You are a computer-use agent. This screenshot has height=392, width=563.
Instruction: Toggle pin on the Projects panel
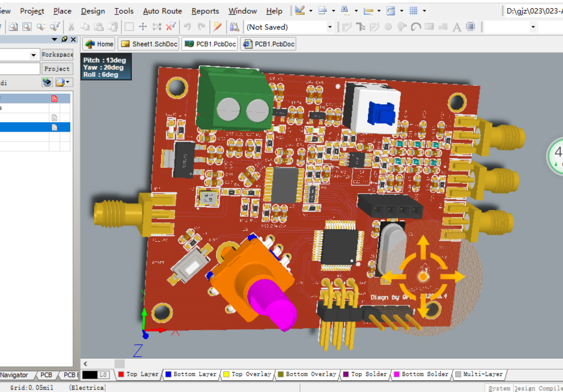click(x=65, y=39)
